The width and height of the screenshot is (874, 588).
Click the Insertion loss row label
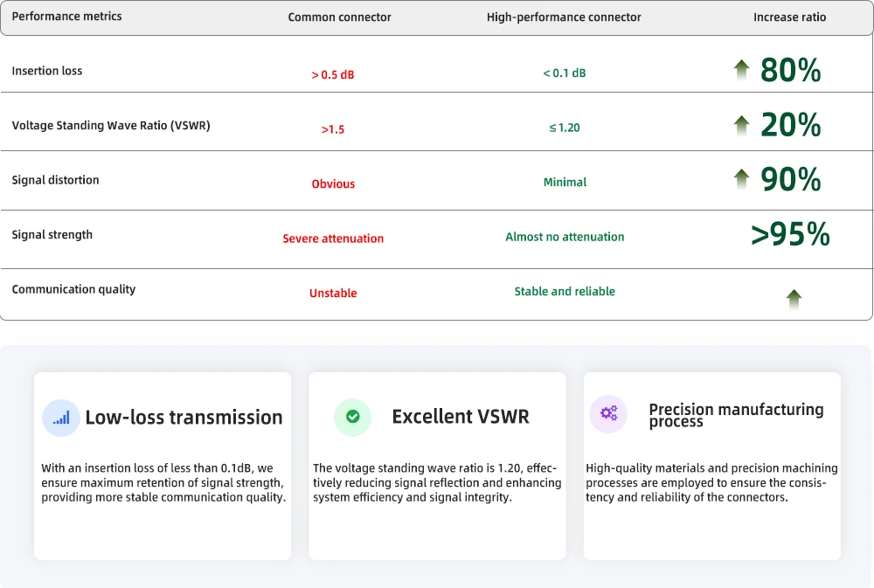[x=47, y=71]
